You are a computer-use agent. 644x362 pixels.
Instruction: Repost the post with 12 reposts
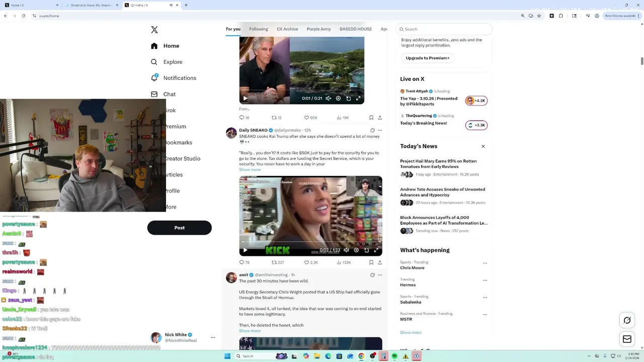[277, 118]
